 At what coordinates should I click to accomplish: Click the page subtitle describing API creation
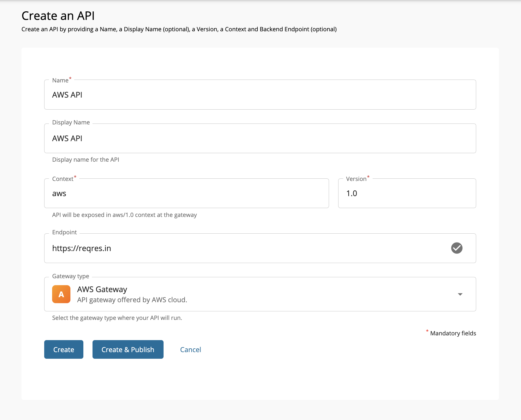(179, 29)
